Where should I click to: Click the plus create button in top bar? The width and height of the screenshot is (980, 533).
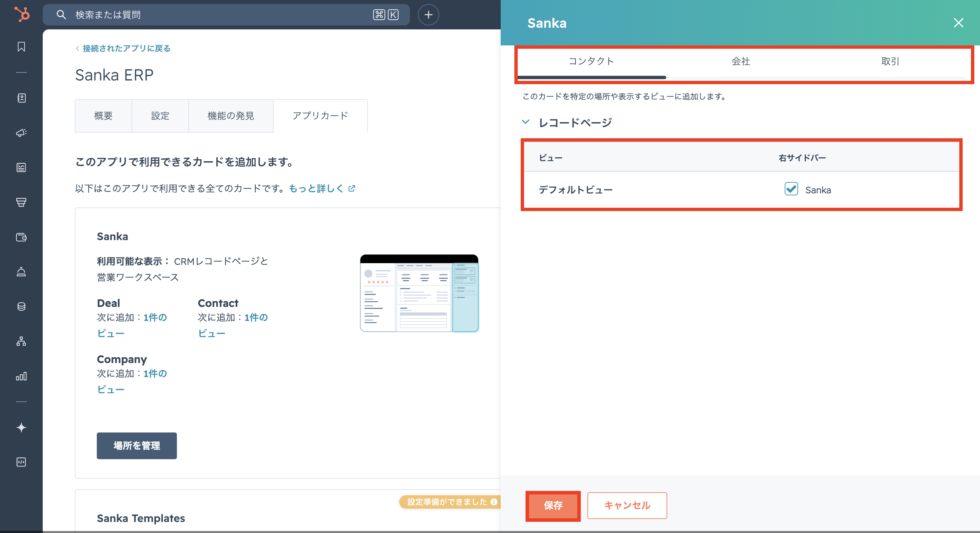(x=428, y=15)
